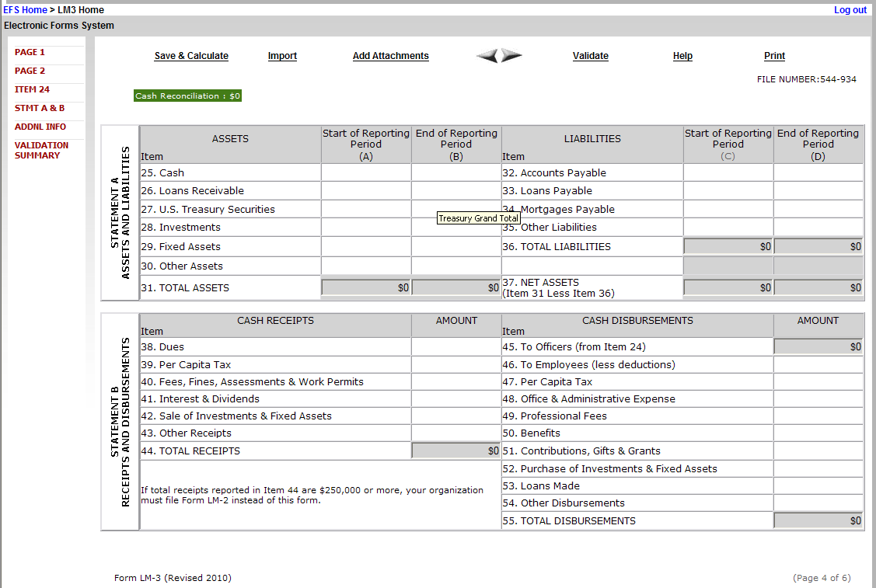Viewport: 876px width, 588px height.
Task: Click Save & Calculate
Action: (x=191, y=56)
